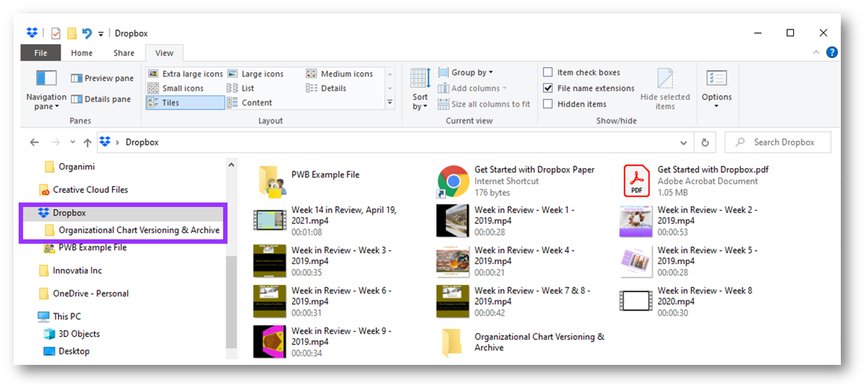868x392 pixels.
Task: Go up one folder level arrow
Action: pos(87,143)
